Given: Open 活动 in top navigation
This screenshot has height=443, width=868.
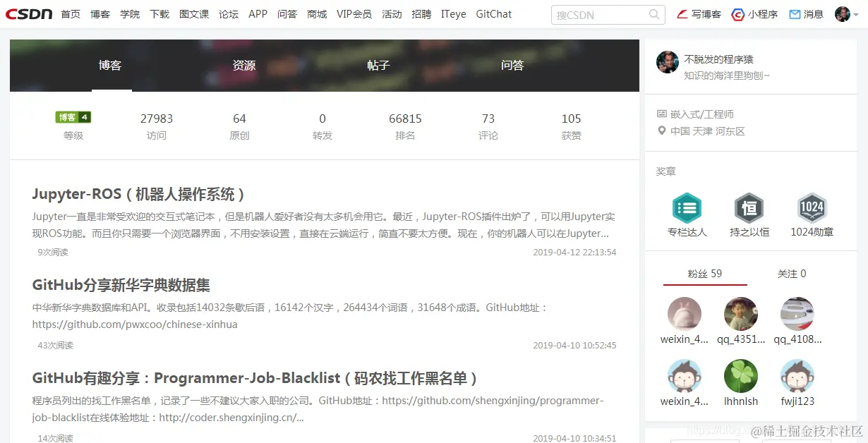Looking at the screenshot, I should pyautogui.click(x=392, y=14).
